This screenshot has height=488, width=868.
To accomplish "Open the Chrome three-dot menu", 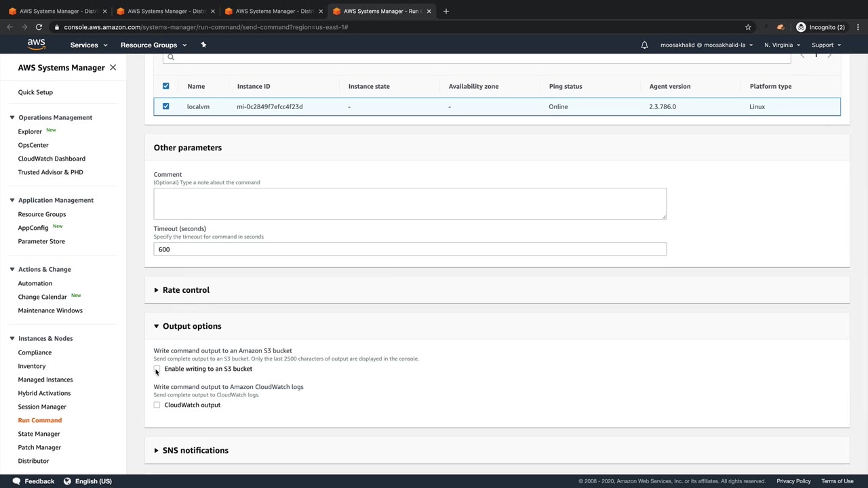I will click(x=858, y=27).
